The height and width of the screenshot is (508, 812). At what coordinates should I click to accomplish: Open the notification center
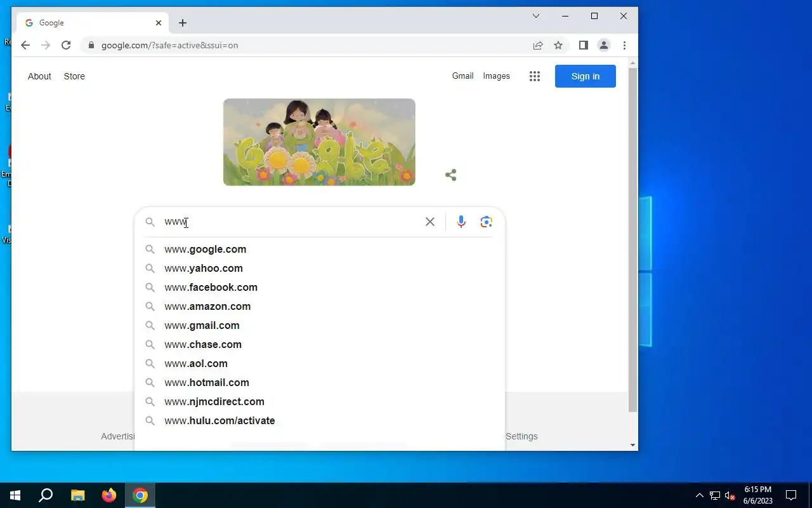click(x=792, y=495)
